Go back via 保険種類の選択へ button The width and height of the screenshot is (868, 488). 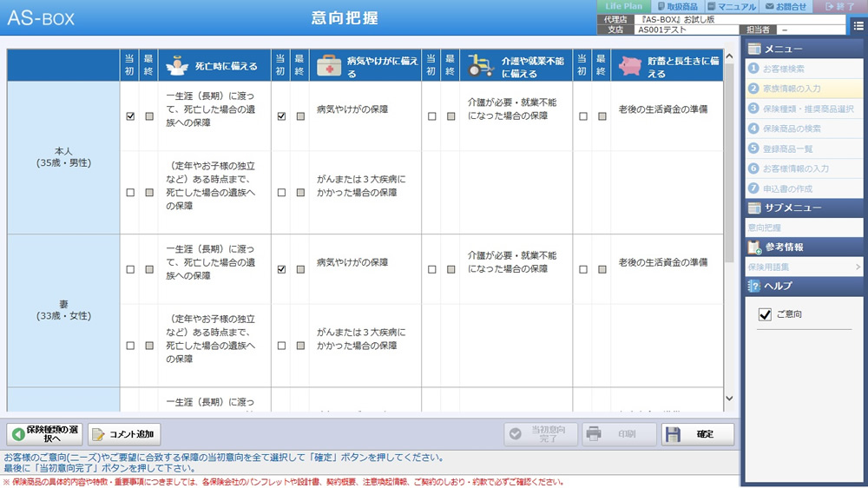(44, 434)
